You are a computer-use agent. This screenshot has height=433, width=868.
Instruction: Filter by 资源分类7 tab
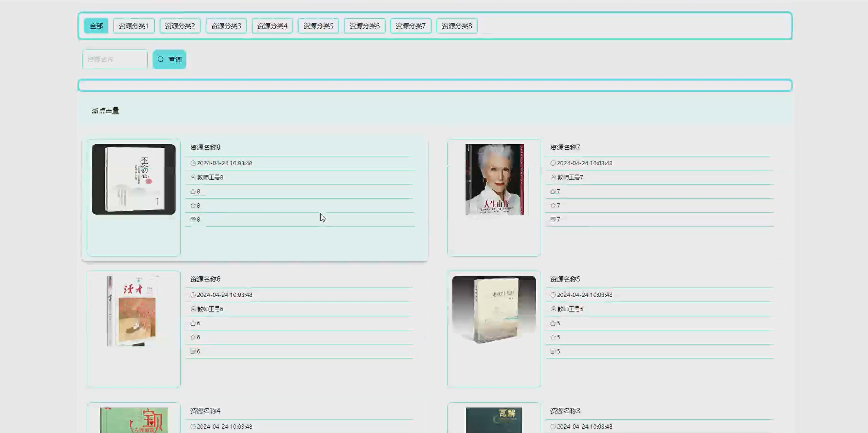[411, 26]
